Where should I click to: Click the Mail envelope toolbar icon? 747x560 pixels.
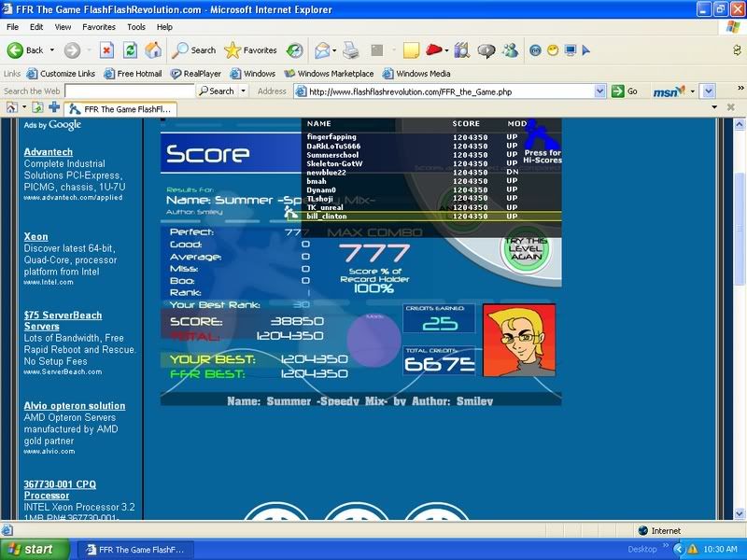coord(322,50)
